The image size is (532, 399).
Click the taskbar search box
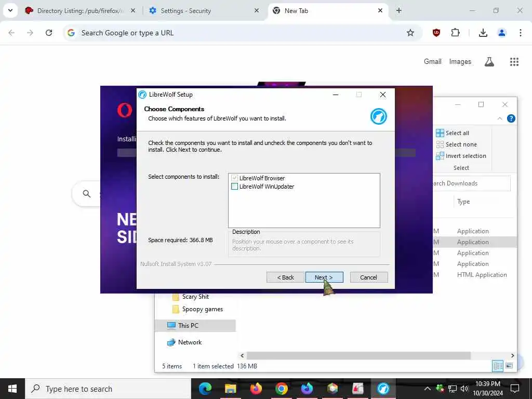click(x=108, y=389)
